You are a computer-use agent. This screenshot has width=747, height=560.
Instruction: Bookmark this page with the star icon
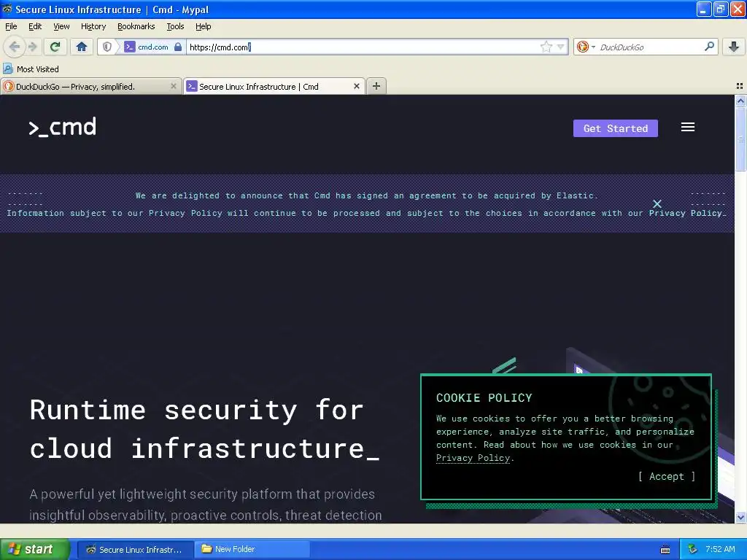point(546,47)
